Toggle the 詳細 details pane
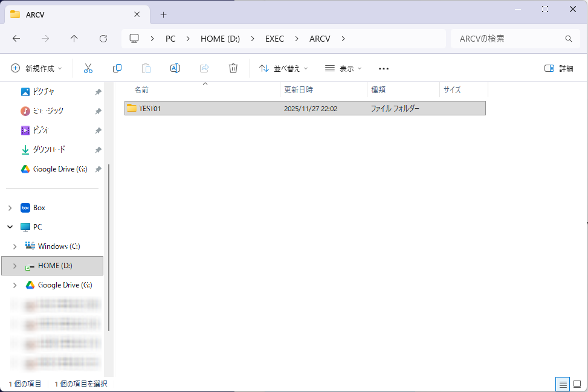This screenshot has height=392, width=588. pos(559,68)
